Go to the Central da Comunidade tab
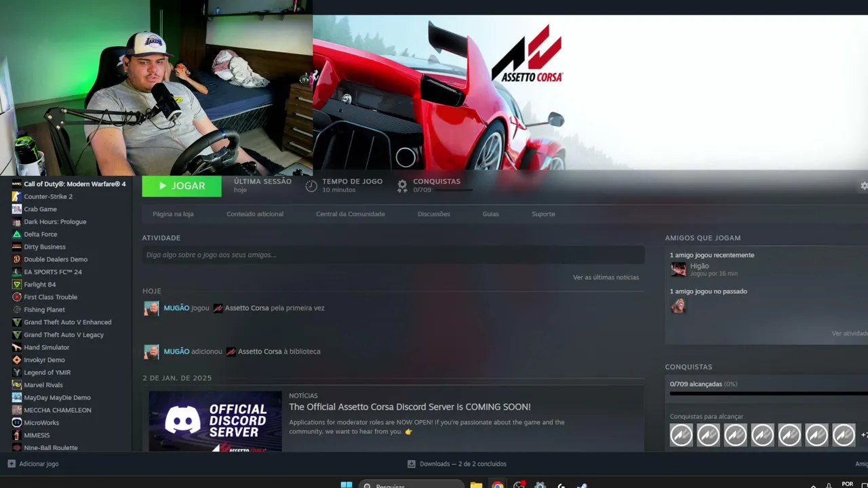868x488 pixels. click(351, 214)
